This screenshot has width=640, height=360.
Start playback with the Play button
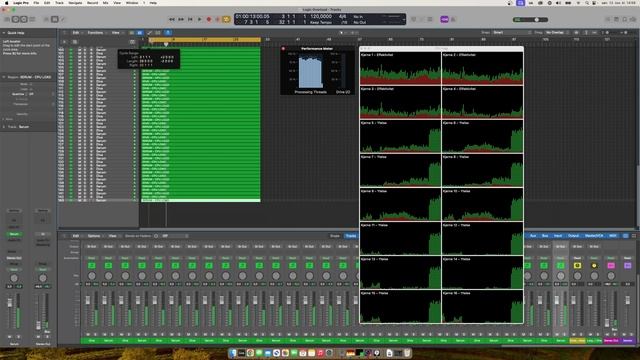pos(200,19)
